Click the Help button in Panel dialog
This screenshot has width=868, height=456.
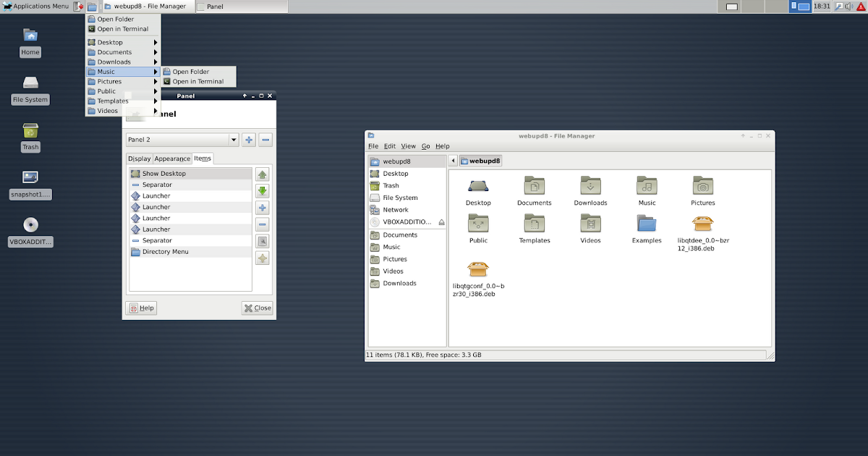[x=141, y=308]
